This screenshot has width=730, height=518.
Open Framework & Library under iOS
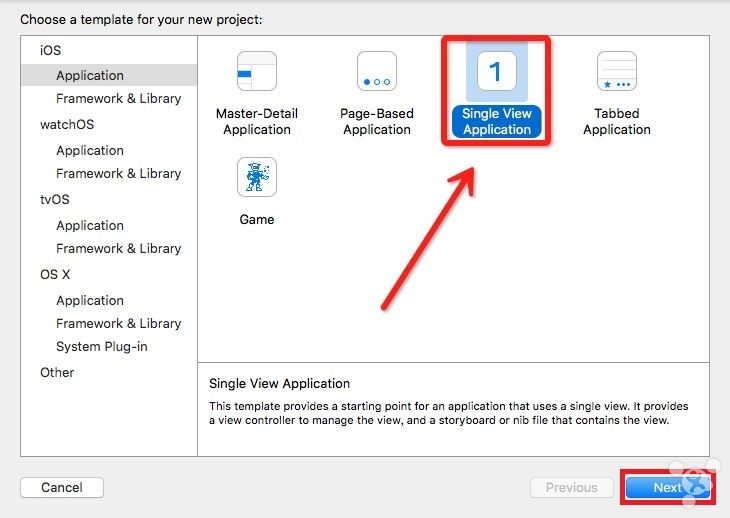pyautogui.click(x=118, y=98)
